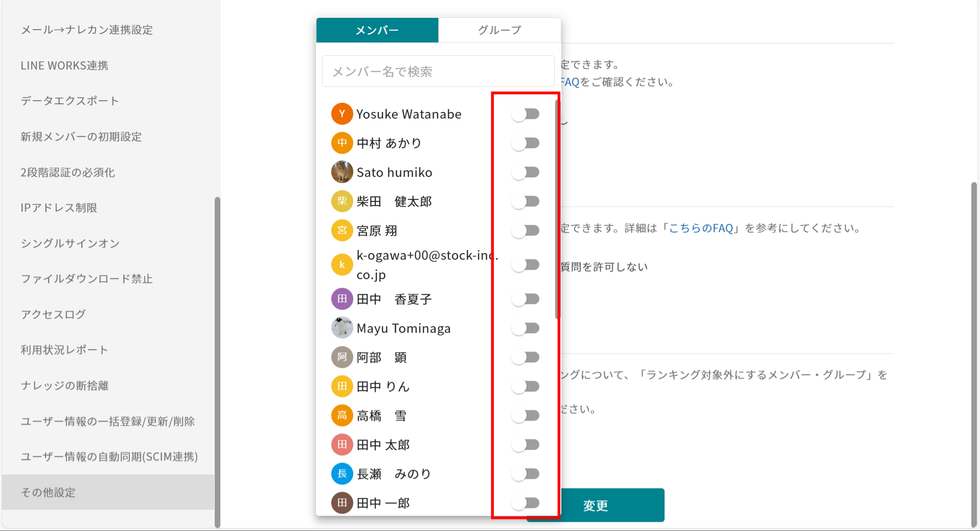The width and height of the screenshot is (980, 531).
Task: Select その他設定 in sidebar
Action: click(x=108, y=492)
